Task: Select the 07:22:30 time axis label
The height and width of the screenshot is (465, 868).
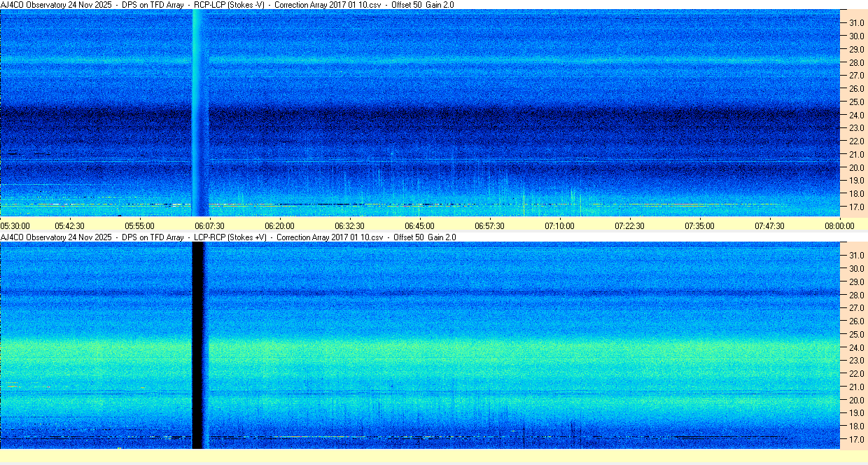Action: pos(630,226)
